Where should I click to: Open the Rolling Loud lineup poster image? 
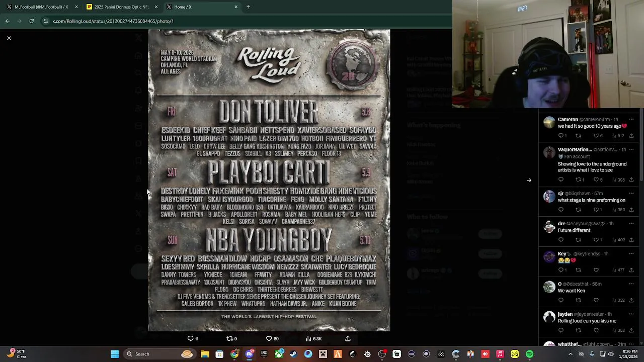click(269, 180)
